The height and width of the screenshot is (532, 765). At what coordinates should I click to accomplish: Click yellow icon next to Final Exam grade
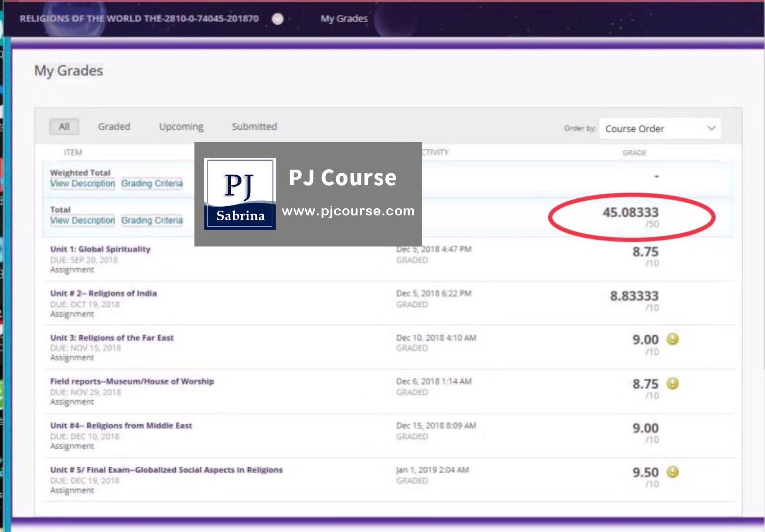coord(673,472)
